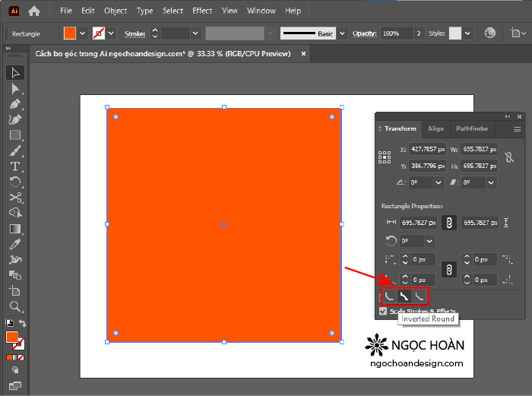Viewport: 532px width, 396px height.
Task: Open the Style dropdown in control bar
Action: [x=467, y=33]
